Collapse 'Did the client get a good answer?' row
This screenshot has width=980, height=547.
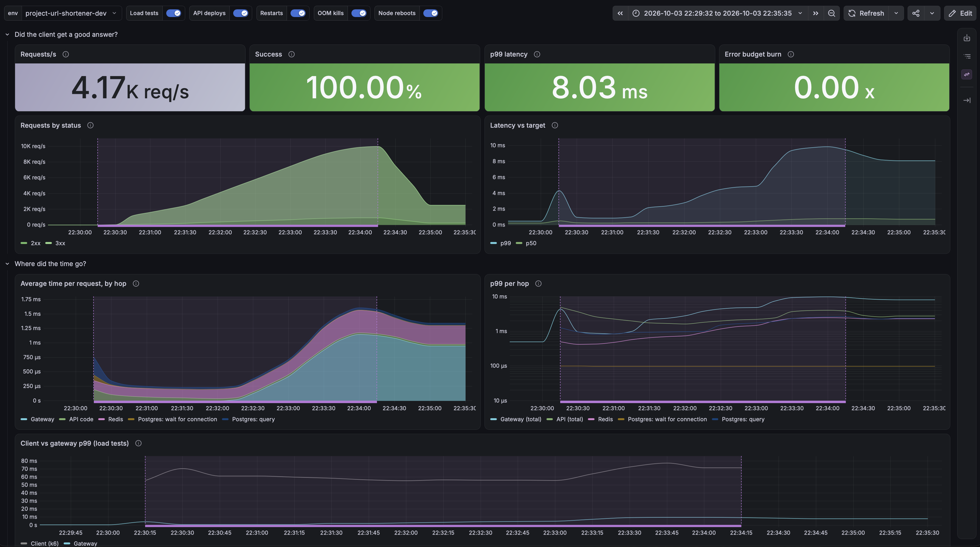[x=7, y=34]
